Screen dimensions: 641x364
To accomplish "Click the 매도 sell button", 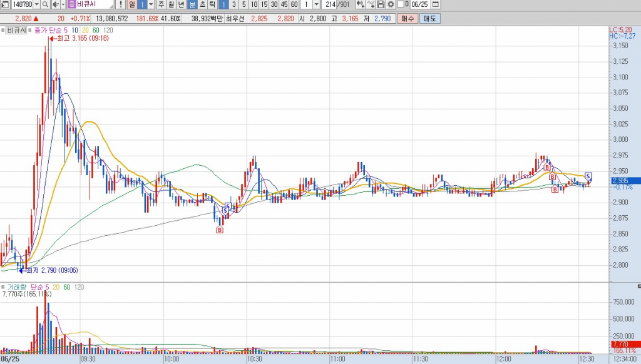I will tap(430, 19).
